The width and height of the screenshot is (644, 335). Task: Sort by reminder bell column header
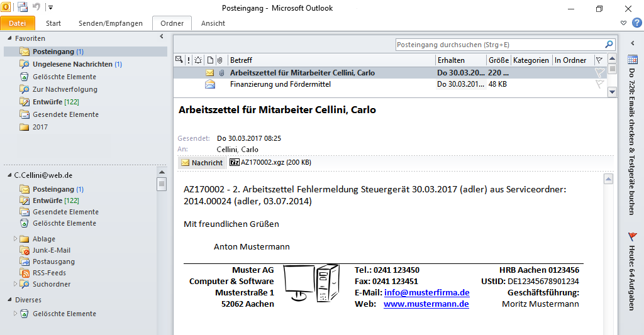(198, 60)
